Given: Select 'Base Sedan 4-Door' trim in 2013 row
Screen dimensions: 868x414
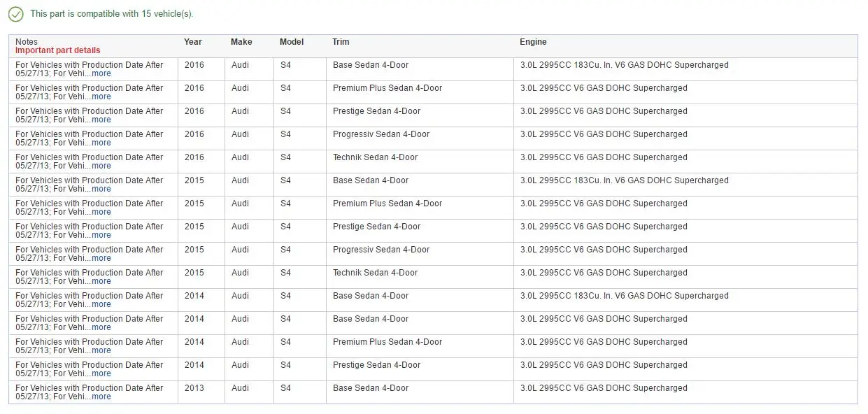Looking at the screenshot, I should point(371,388).
